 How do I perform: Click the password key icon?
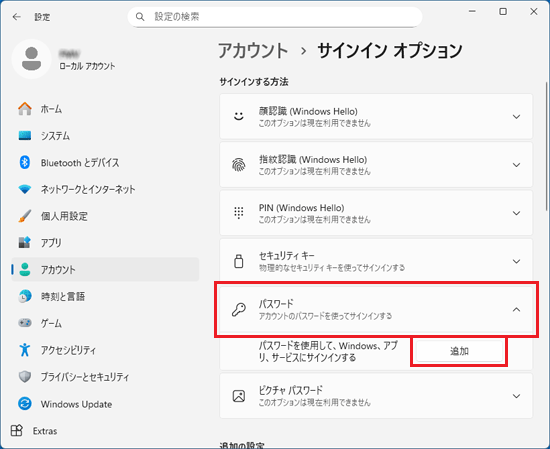[239, 309]
